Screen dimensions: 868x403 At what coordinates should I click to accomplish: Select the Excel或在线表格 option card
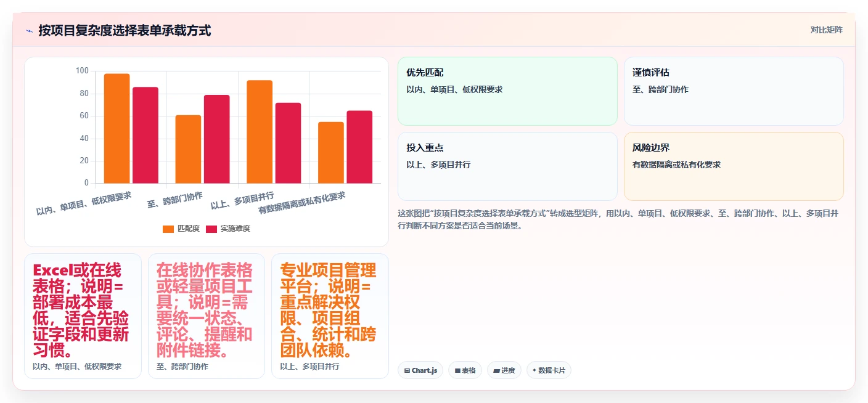pyautogui.click(x=83, y=316)
